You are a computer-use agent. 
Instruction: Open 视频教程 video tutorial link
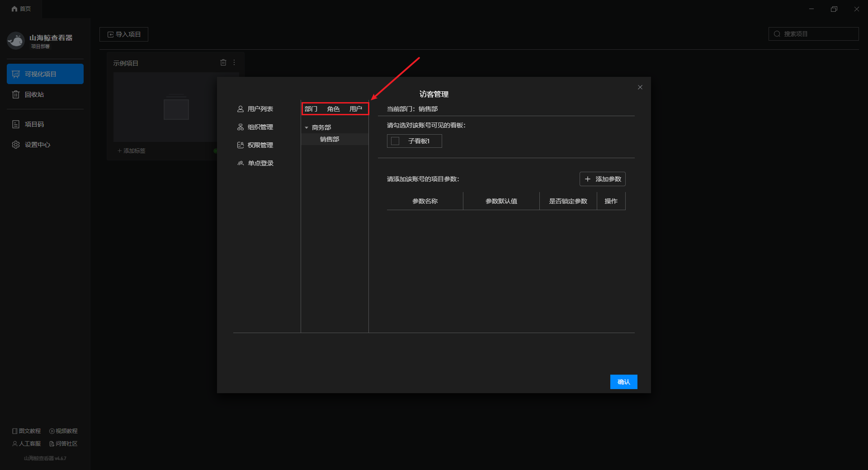63,431
